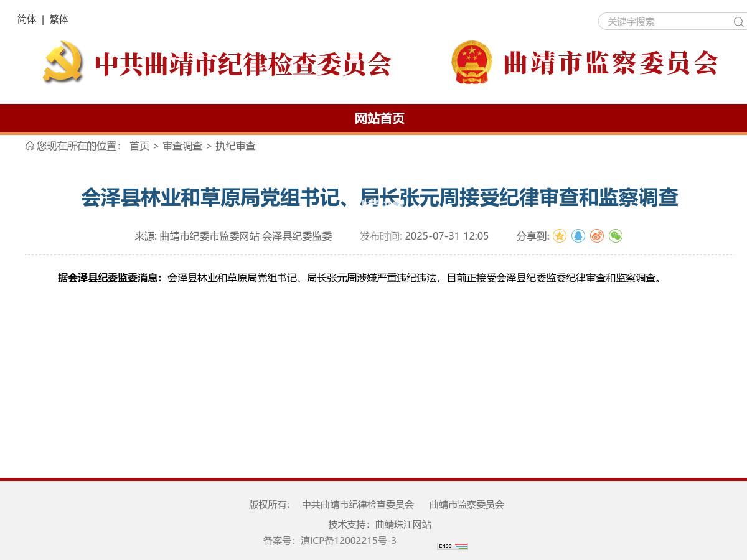
Task: Go to 首页 via the breadcrumb link
Action: tap(139, 146)
